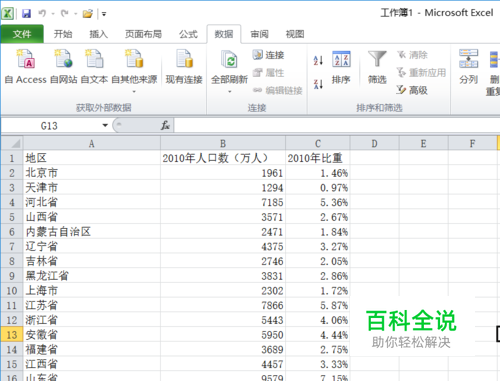Switch to the 公式 (Formulas) tab
The height and width of the screenshot is (381, 500).
188,34
